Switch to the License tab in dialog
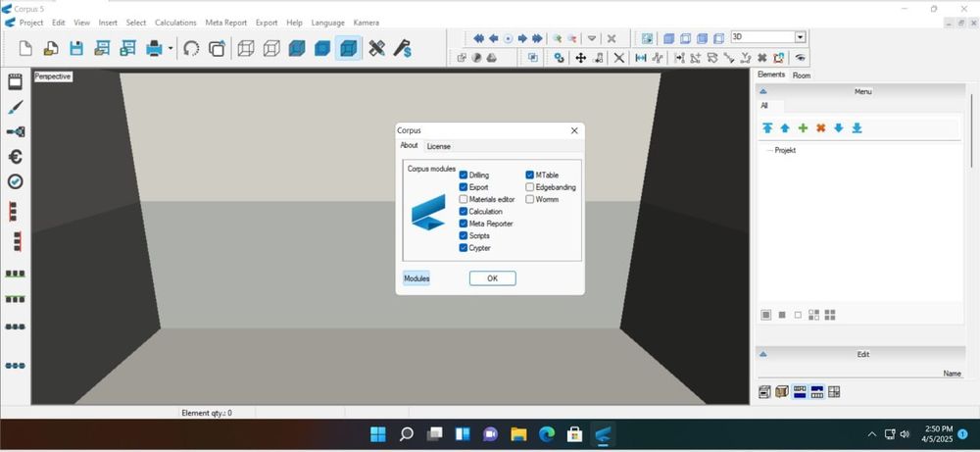The width and height of the screenshot is (980, 452). pyautogui.click(x=439, y=146)
